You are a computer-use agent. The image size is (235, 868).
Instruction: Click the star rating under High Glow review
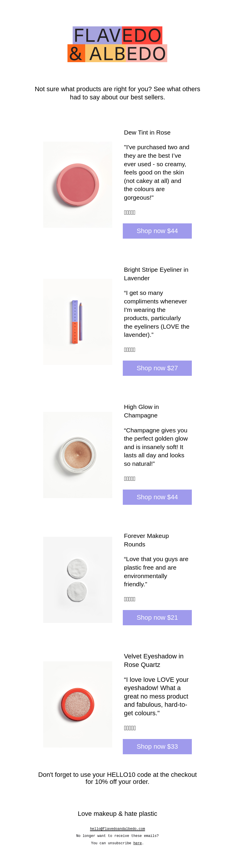(x=130, y=478)
